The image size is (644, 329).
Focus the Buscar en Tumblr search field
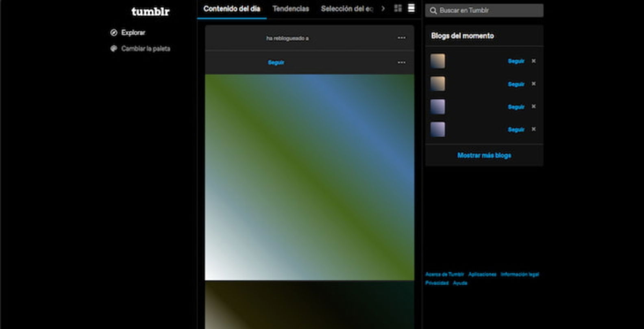[x=484, y=11]
